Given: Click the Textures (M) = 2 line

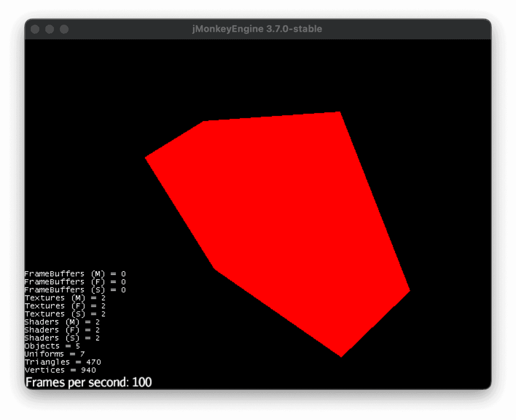Looking at the screenshot, I should [65, 298].
